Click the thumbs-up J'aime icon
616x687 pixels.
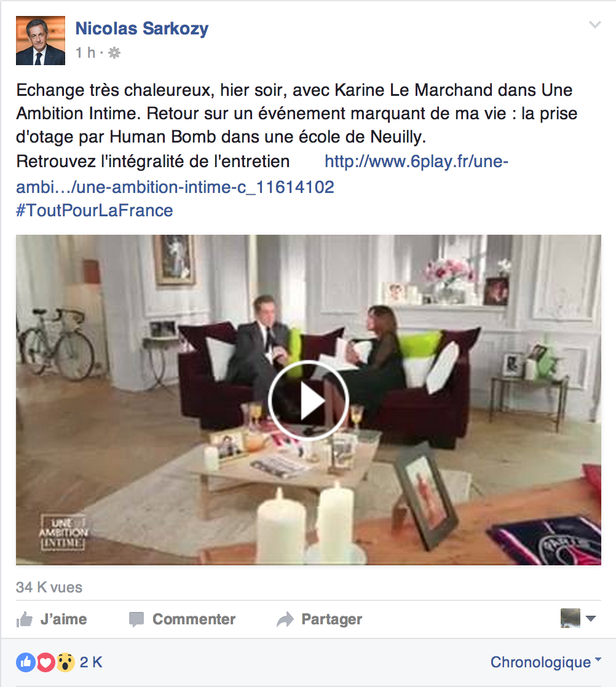[x=25, y=619]
